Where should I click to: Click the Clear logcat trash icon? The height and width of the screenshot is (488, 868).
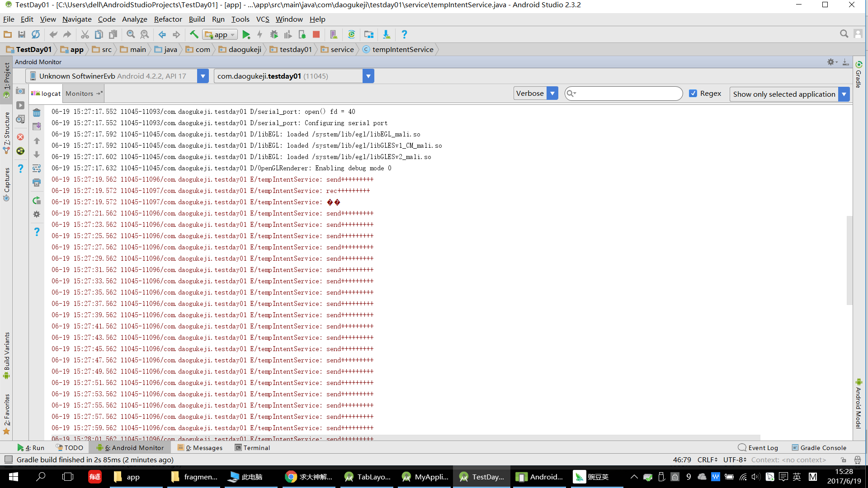(37, 113)
